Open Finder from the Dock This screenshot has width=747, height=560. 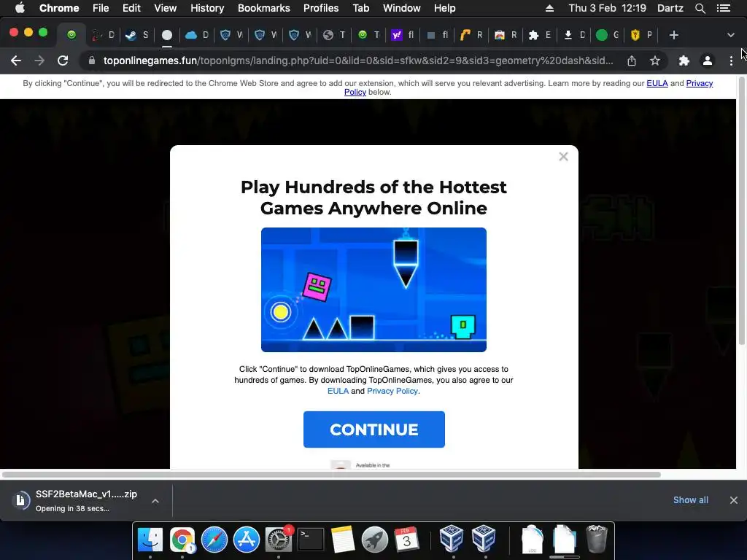(x=150, y=540)
